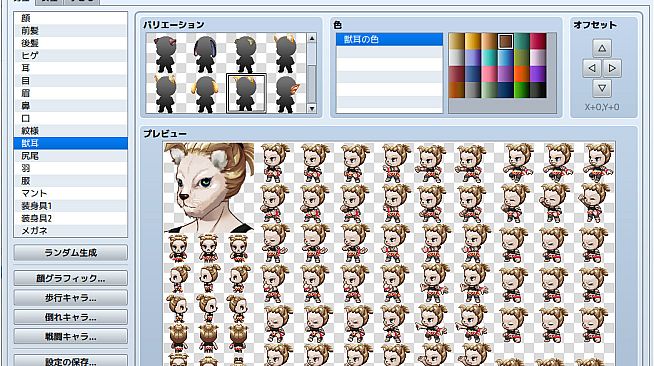Click the variation list scroll up arrow

(x=312, y=38)
